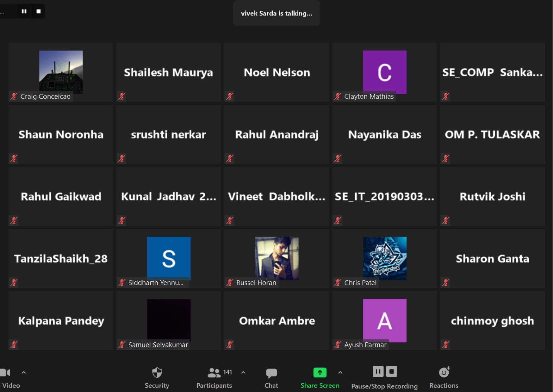Pause recording in the bottom toolbar
This screenshot has width=553, height=392.
pyautogui.click(x=378, y=371)
